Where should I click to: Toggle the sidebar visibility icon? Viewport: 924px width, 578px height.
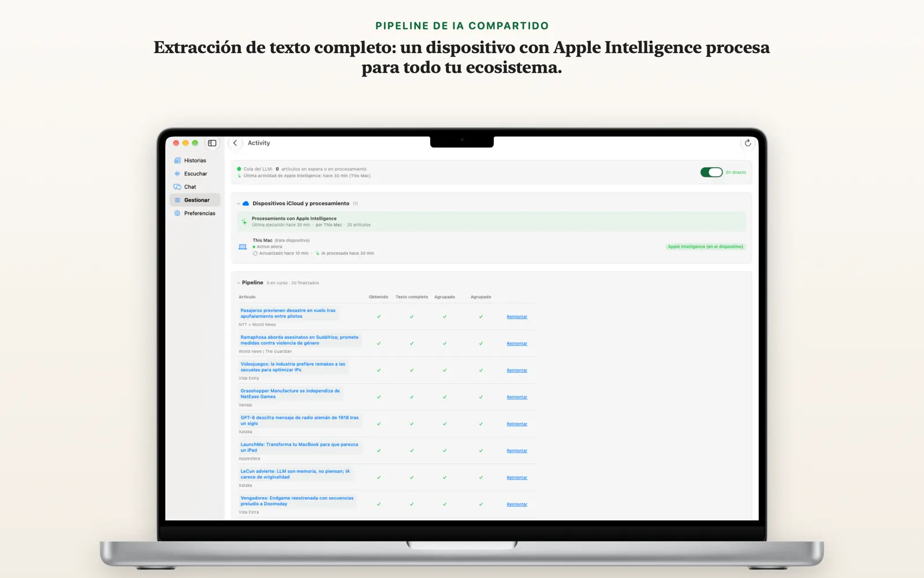coord(212,143)
